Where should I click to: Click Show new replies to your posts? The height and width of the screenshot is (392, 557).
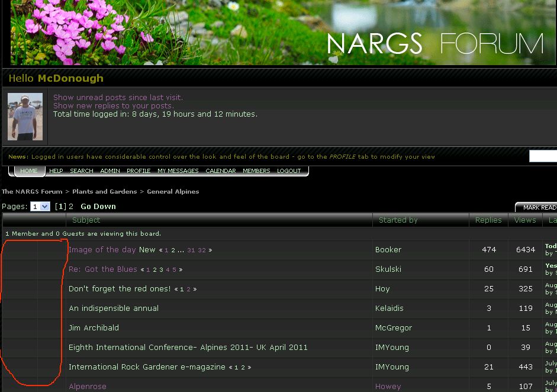113,105
